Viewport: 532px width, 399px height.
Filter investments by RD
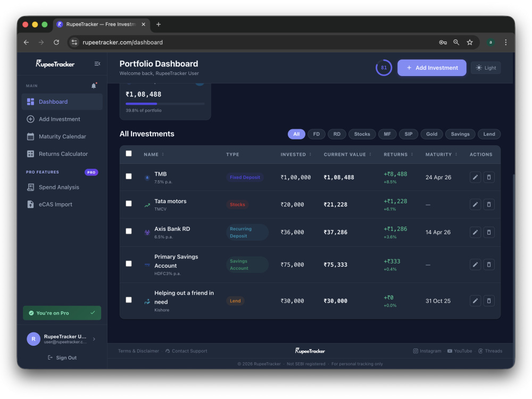point(337,135)
